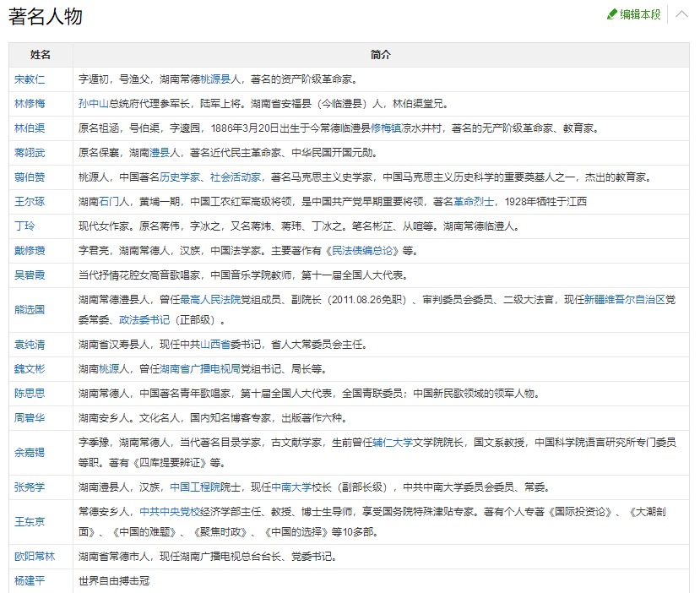
Task: Follow the 辅仁大学 link
Action: [393, 443]
